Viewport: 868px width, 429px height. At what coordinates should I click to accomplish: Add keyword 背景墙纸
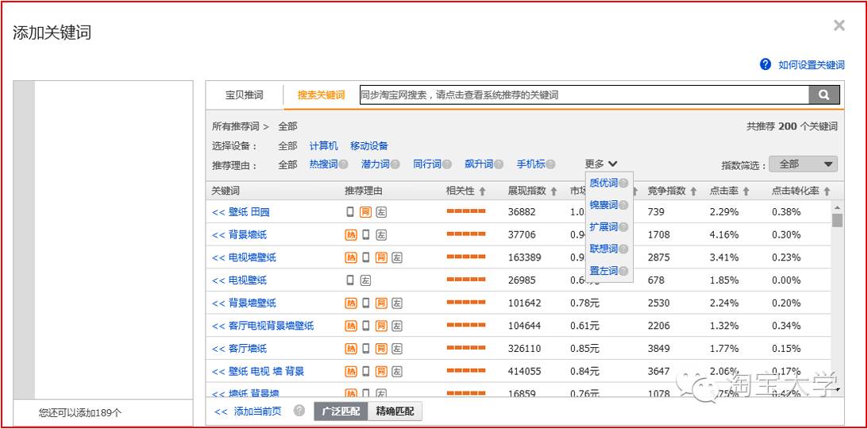(238, 234)
